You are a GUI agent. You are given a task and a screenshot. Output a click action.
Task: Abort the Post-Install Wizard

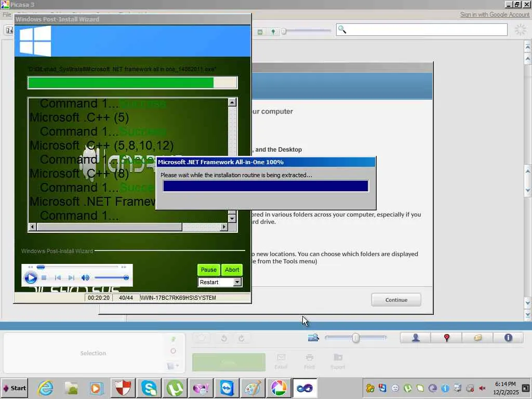(x=232, y=270)
